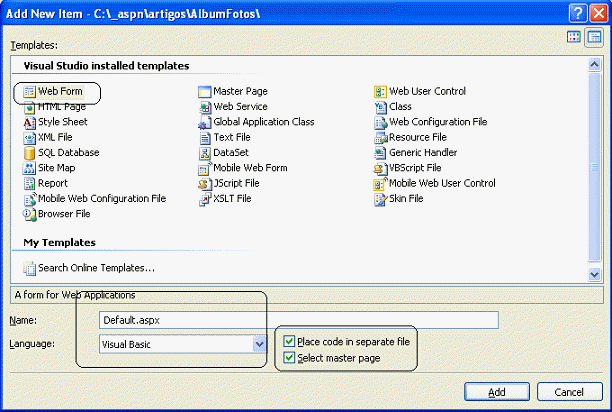Image resolution: width=612 pixels, height=412 pixels.
Task: Switch templates to large icons view
Action: click(574, 37)
